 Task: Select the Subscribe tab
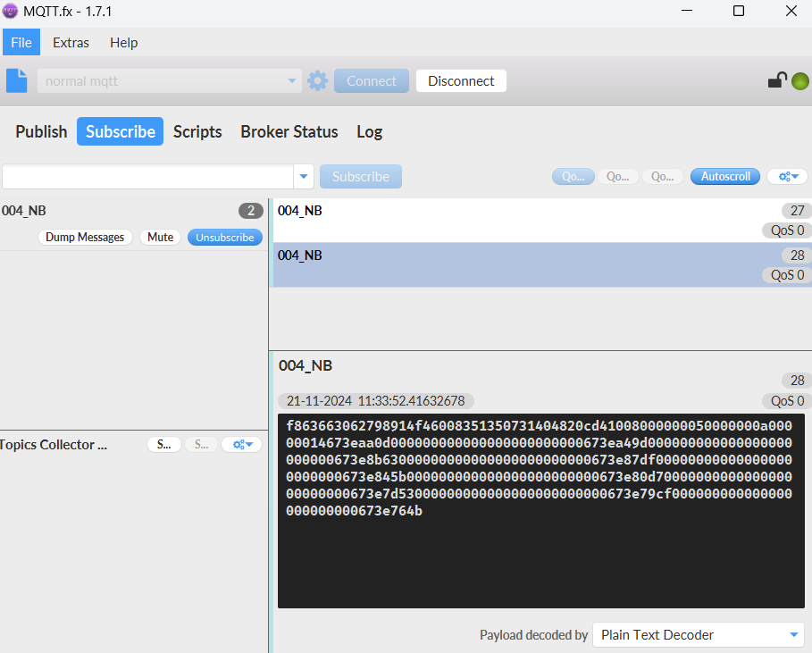(120, 131)
